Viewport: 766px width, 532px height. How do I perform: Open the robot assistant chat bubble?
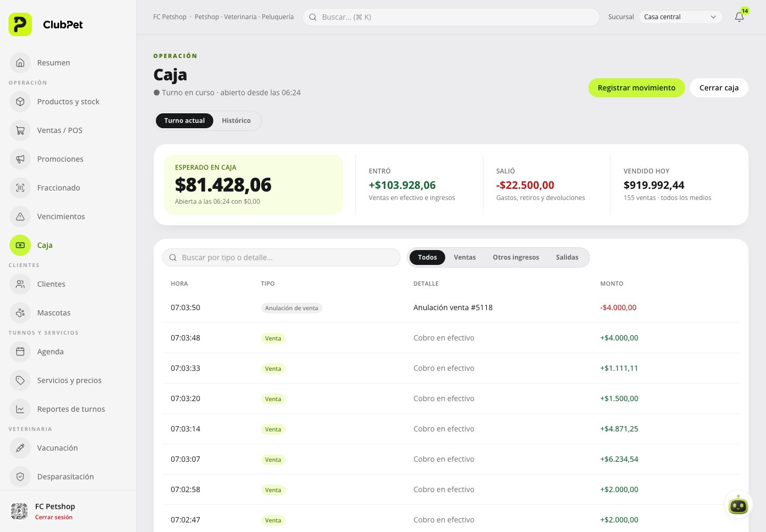pyautogui.click(x=738, y=504)
